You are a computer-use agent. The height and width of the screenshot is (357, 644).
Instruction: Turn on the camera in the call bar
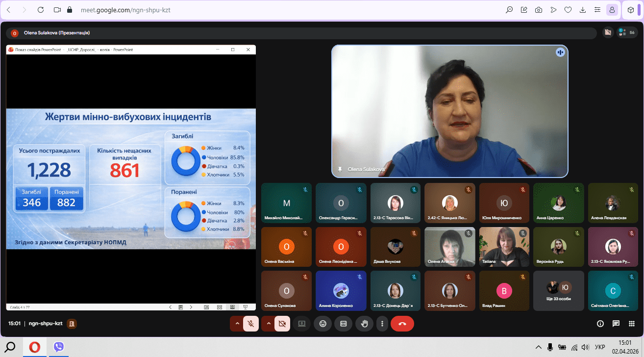282,324
